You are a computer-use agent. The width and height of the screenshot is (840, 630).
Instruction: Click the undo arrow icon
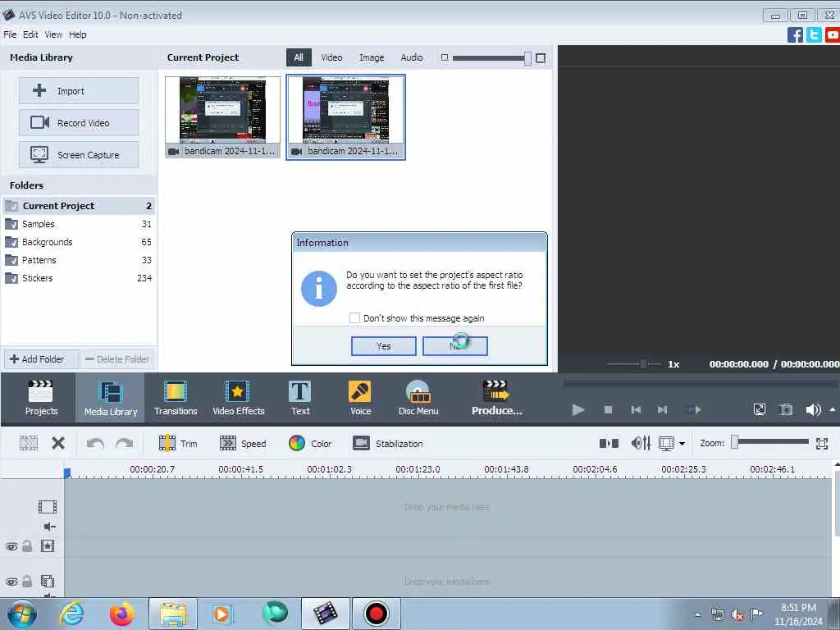tap(95, 444)
